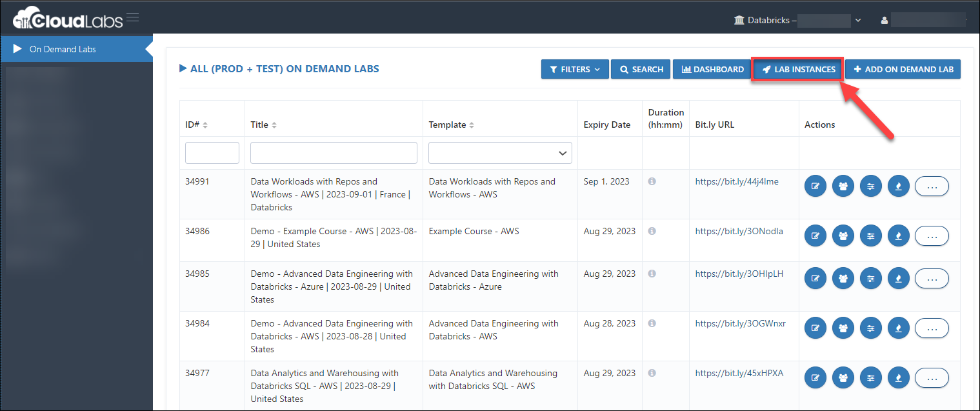Edit lab 34977 with pencil icon
Screen dimensions: 980x411
(x=815, y=378)
